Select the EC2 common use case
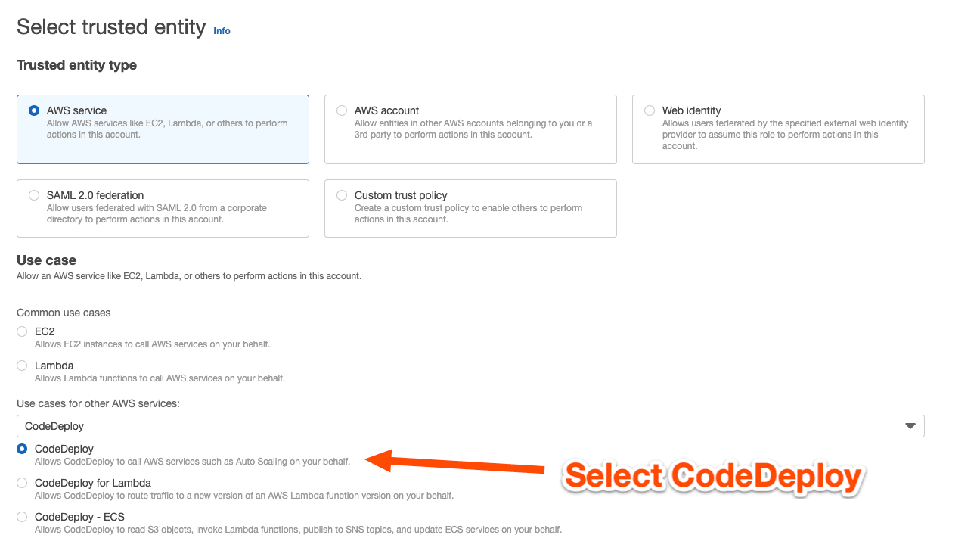This screenshot has width=980, height=560. 21,331
